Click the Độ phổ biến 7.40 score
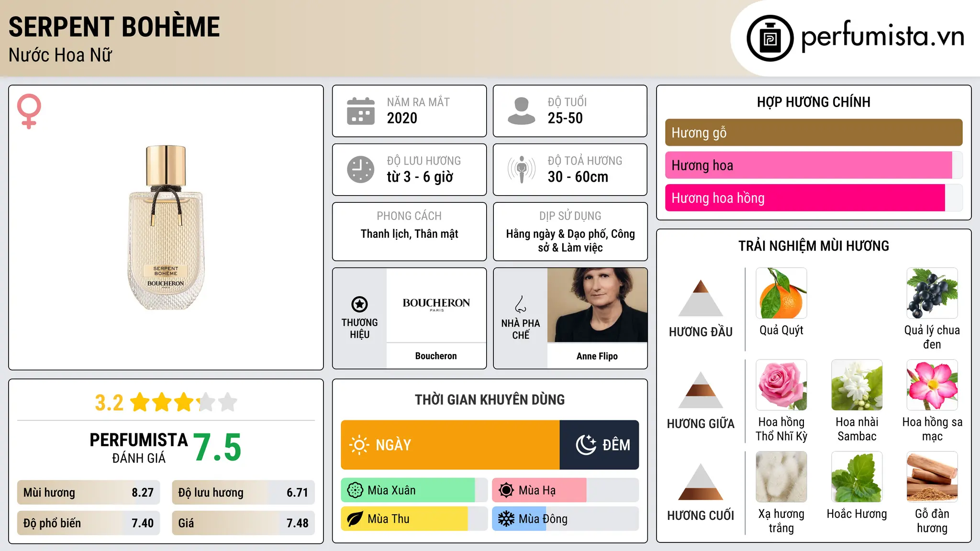Screen dimensions: 980x551 coord(89,523)
